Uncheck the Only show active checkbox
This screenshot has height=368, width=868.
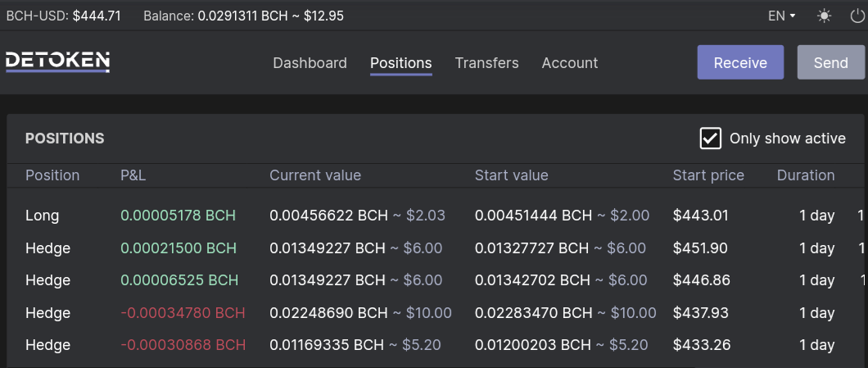coord(710,139)
